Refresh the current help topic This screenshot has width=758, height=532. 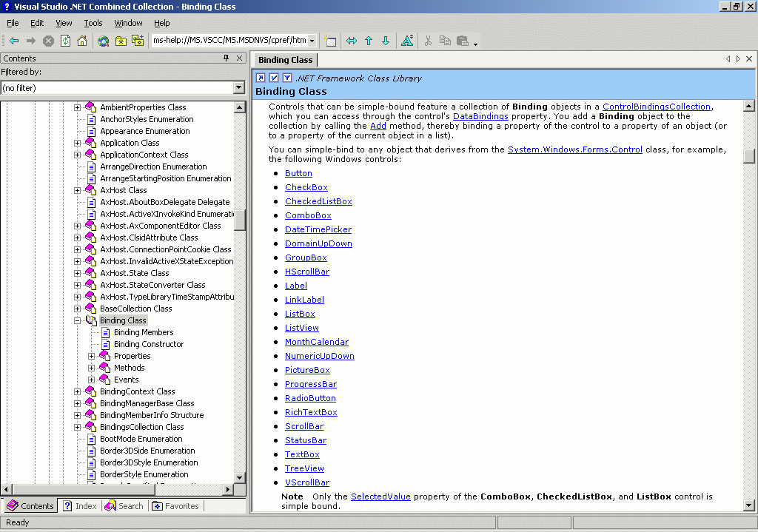pyautogui.click(x=65, y=41)
